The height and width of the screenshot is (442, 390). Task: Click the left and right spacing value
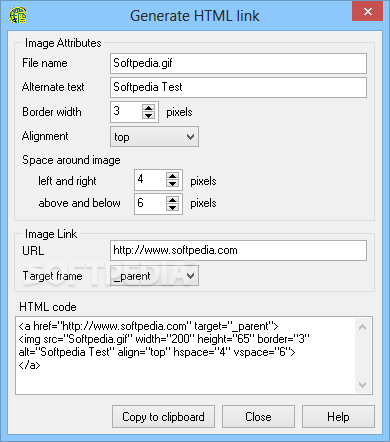click(x=150, y=180)
